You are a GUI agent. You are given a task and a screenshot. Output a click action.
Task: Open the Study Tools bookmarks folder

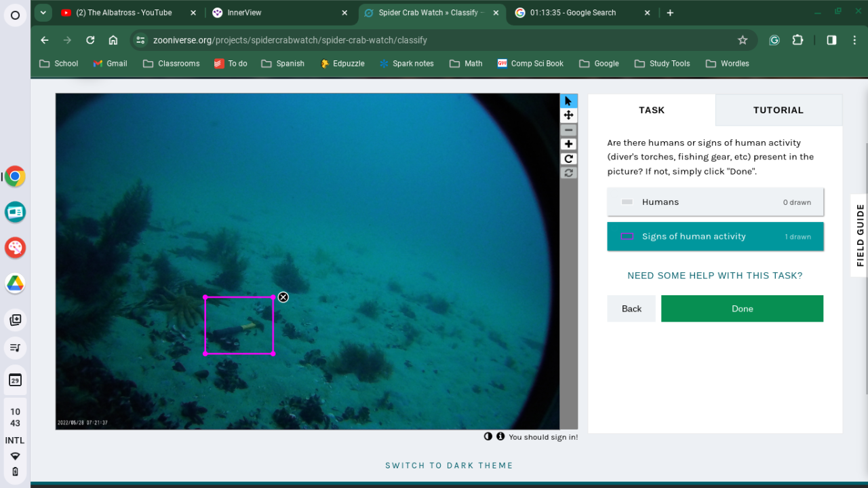(x=662, y=64)
